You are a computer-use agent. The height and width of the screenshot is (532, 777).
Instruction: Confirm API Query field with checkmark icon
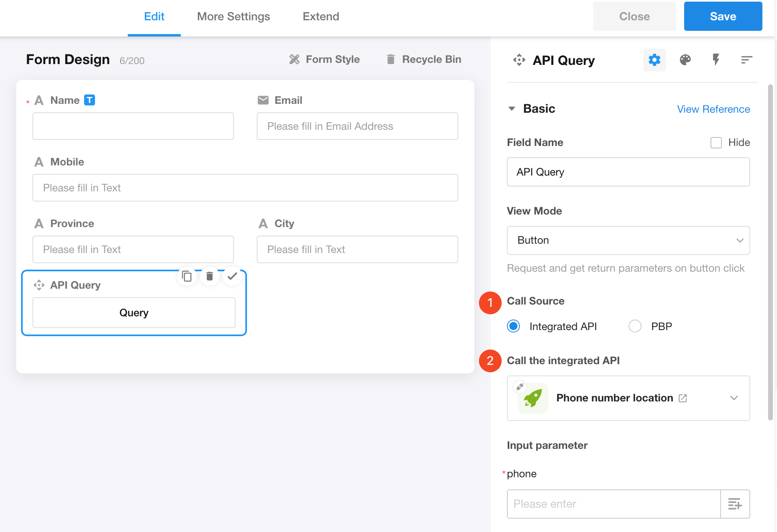click(232, 277)
